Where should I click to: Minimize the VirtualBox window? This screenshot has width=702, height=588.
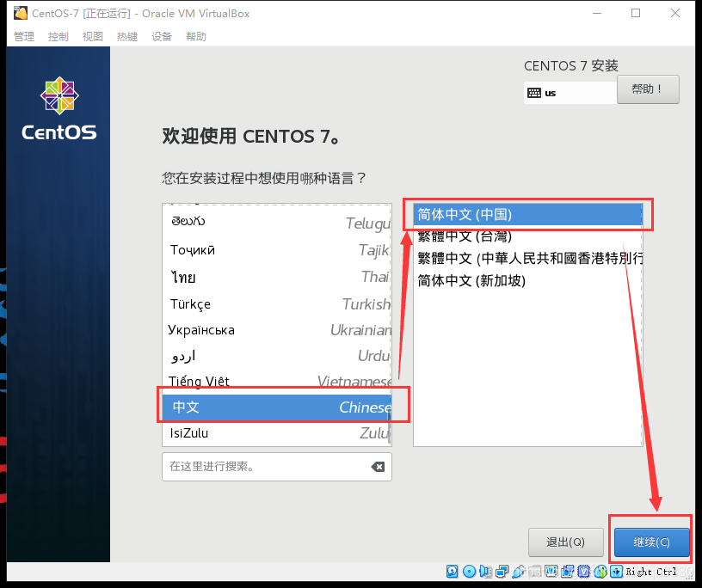597,14
